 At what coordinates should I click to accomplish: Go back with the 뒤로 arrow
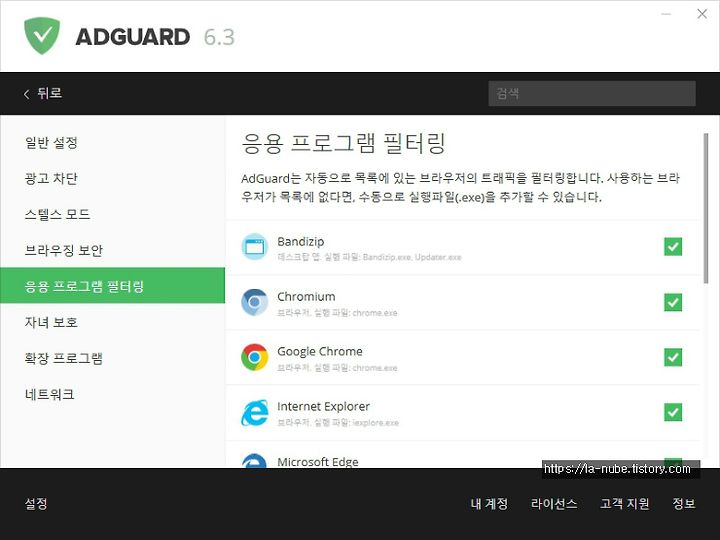pos(42,93)
